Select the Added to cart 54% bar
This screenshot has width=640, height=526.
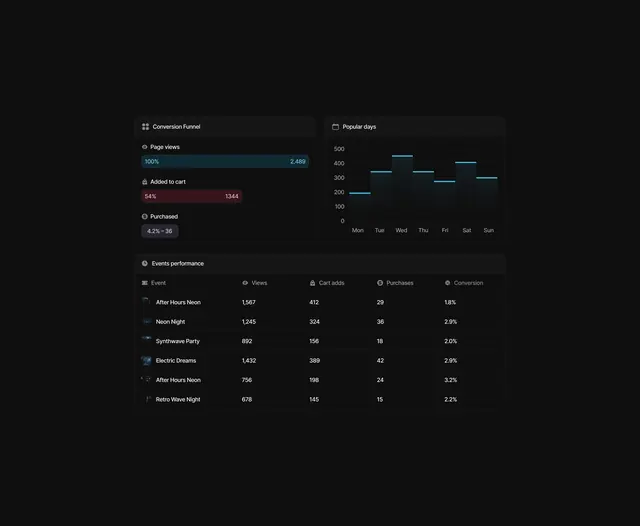point(191,196)
